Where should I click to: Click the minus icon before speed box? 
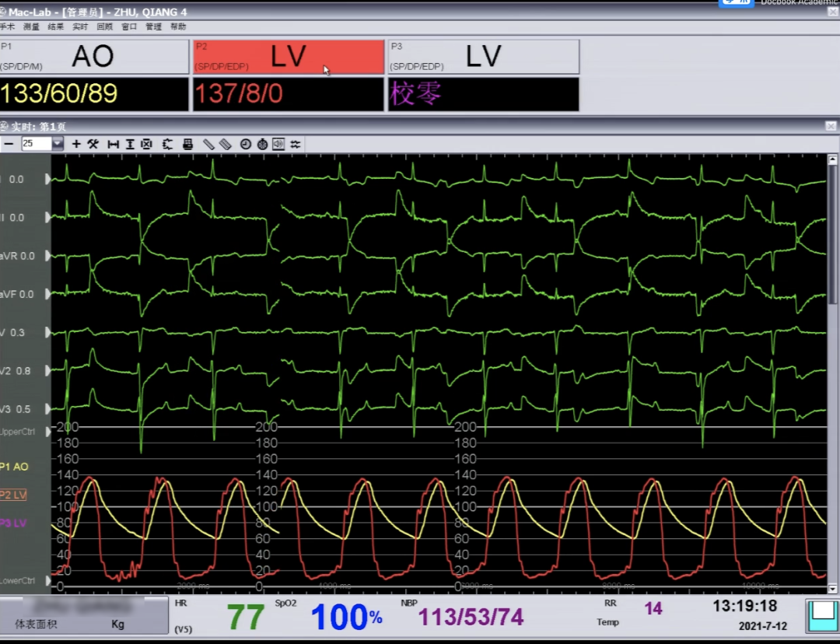tap(9, 144)
